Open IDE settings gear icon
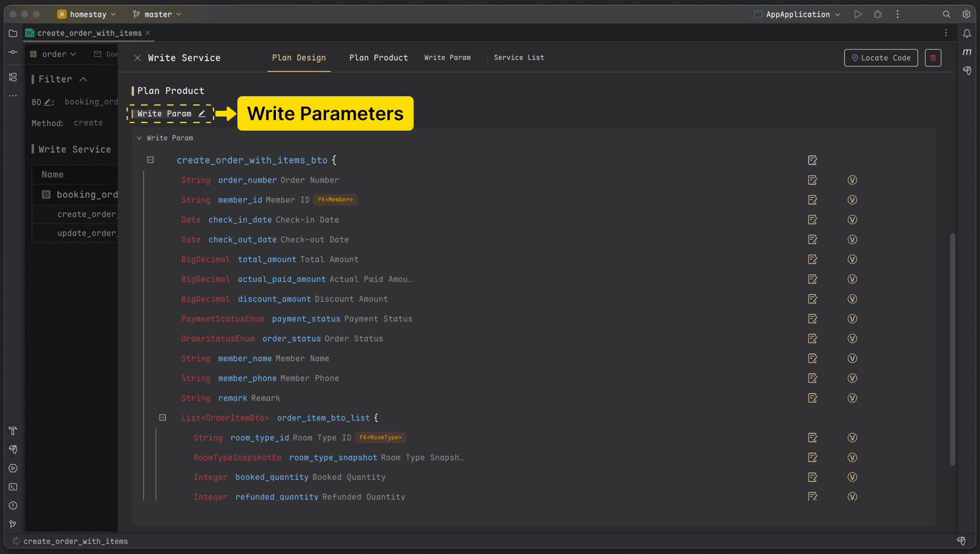The height and width of the screenshot is (554, 980). (x=966, y=14)
